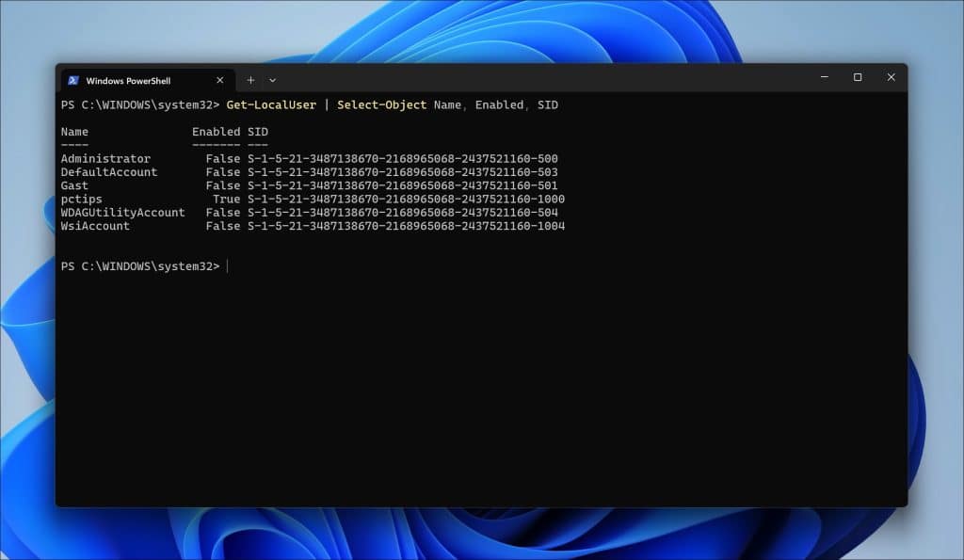964x560 pixels.
Task: Click the Get-LocalUser command text
Action: tap(271, 105)
